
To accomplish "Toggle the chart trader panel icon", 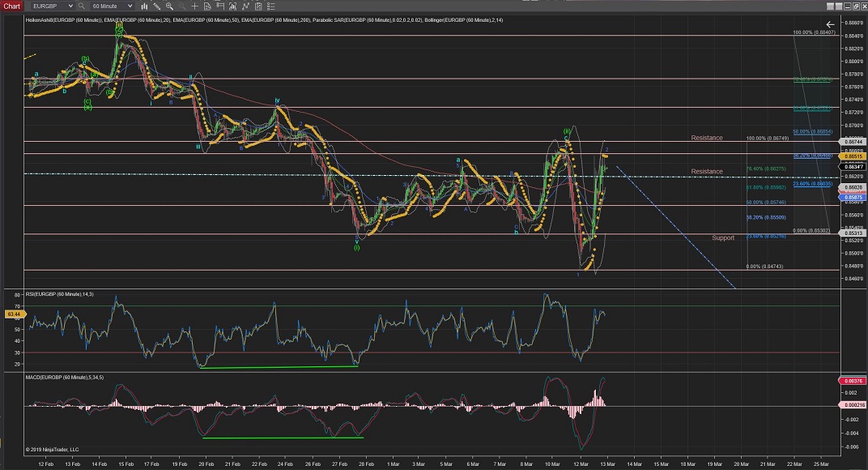I will click(x=219, y=6).
